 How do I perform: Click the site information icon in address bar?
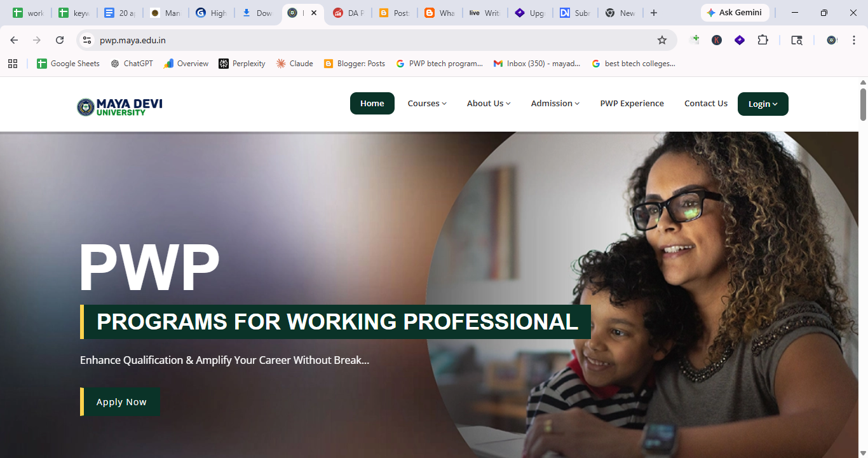pyautogui.click(x=88, y=40)
